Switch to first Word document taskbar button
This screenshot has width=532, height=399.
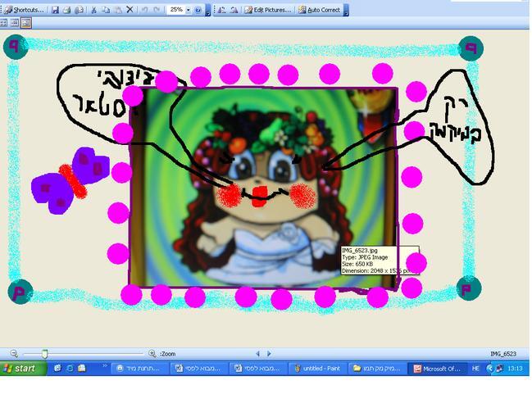pyautogui.click(x=199, y=369)
